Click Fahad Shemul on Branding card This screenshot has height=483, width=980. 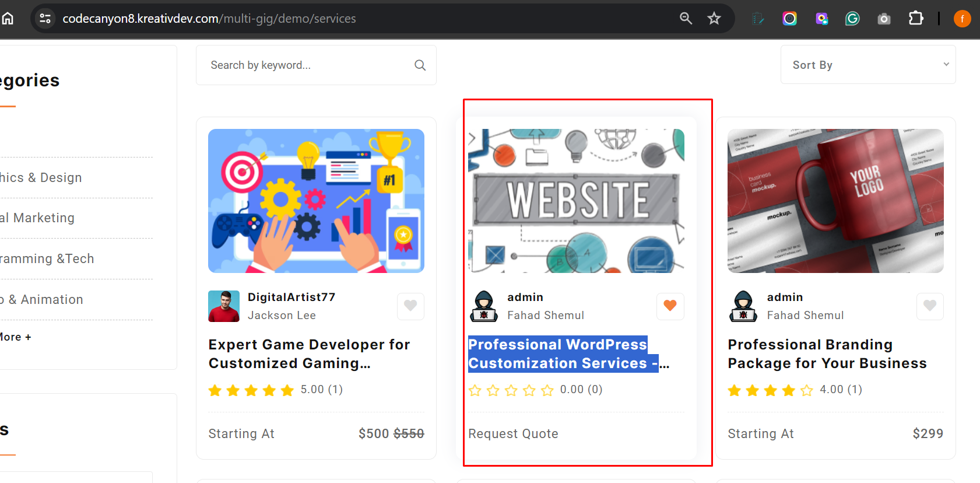pos(805,315)
